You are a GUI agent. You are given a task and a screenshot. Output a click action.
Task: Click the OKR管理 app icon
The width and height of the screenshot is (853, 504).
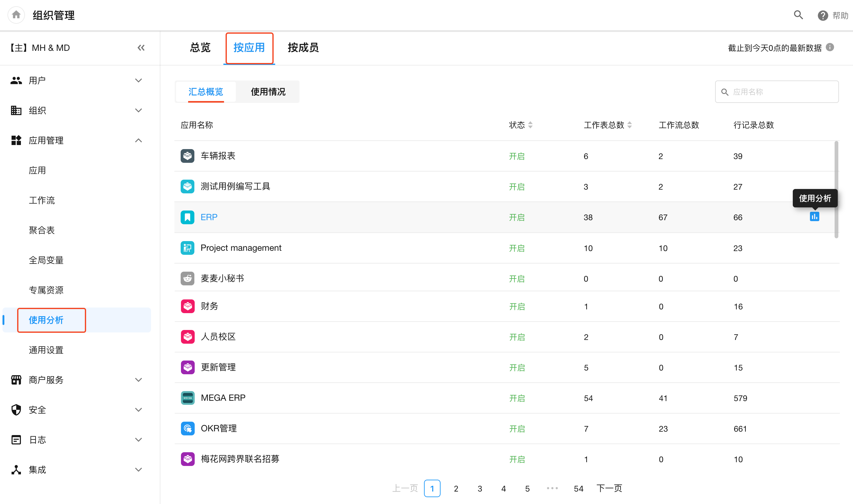pyautogui.click(x=188, y=429)
